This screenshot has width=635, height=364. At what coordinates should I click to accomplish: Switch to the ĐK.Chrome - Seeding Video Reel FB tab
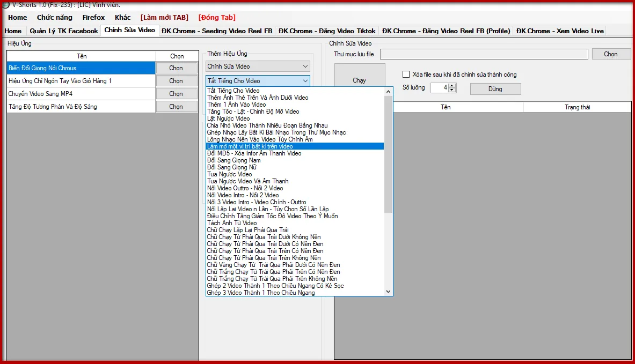pos(217,31)
